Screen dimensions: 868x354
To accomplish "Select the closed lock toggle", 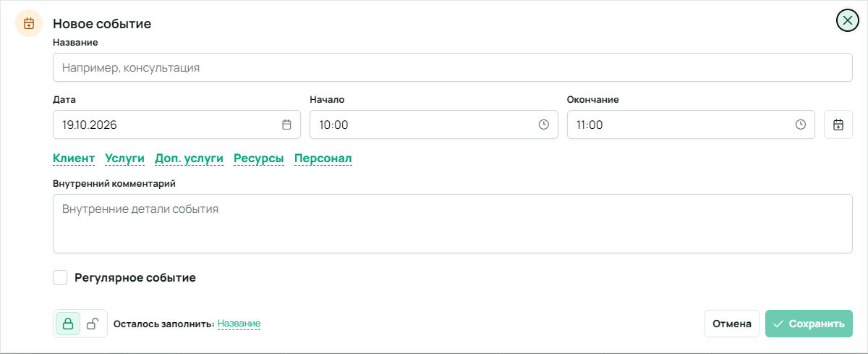I will pos(68,324).
